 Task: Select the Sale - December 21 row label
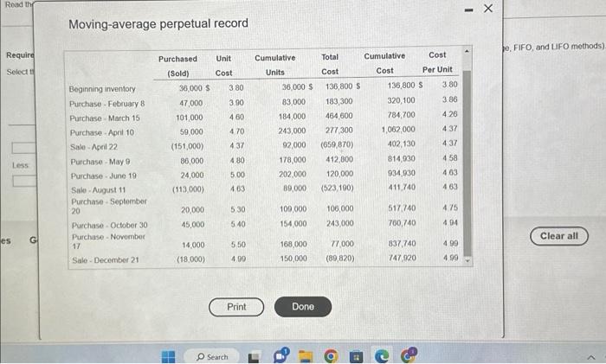(x=106, y=260)
